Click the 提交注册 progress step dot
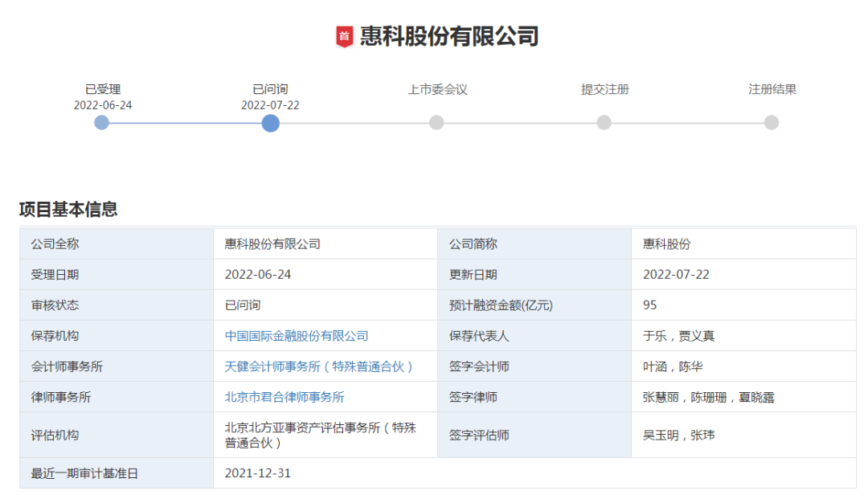868x499 pixels. [x=604, y=123]
